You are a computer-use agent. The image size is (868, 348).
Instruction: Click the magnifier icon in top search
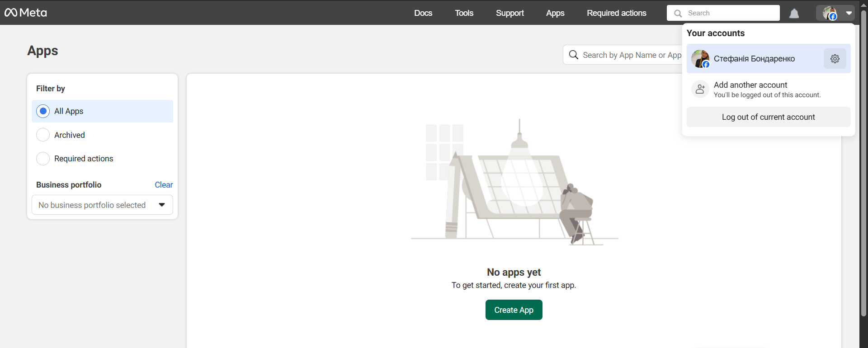coord(678,14)
